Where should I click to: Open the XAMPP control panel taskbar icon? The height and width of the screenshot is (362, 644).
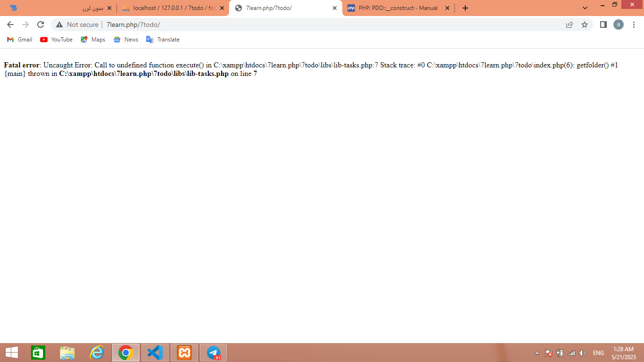coord(184,353)
